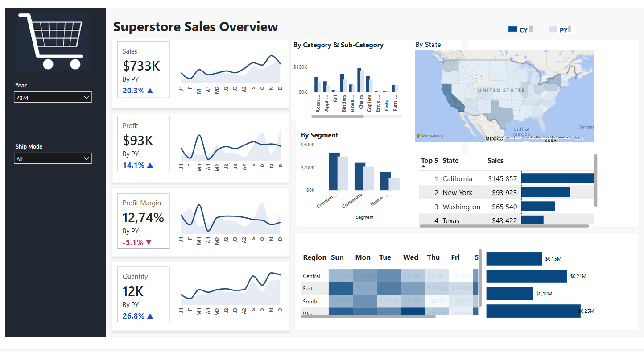Select the South region row label
This screenshot has width=644, height=361.
pos(310,302)
